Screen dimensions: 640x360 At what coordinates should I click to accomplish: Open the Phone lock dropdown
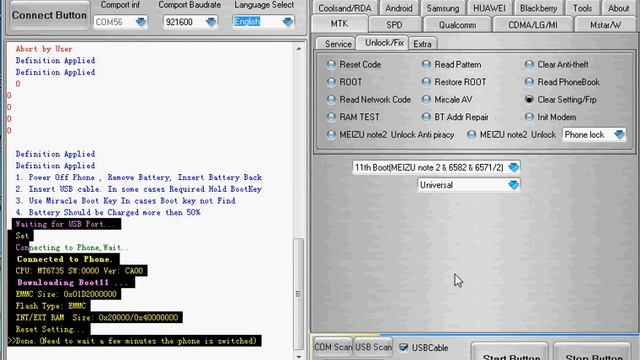click(x=594, y=135)
